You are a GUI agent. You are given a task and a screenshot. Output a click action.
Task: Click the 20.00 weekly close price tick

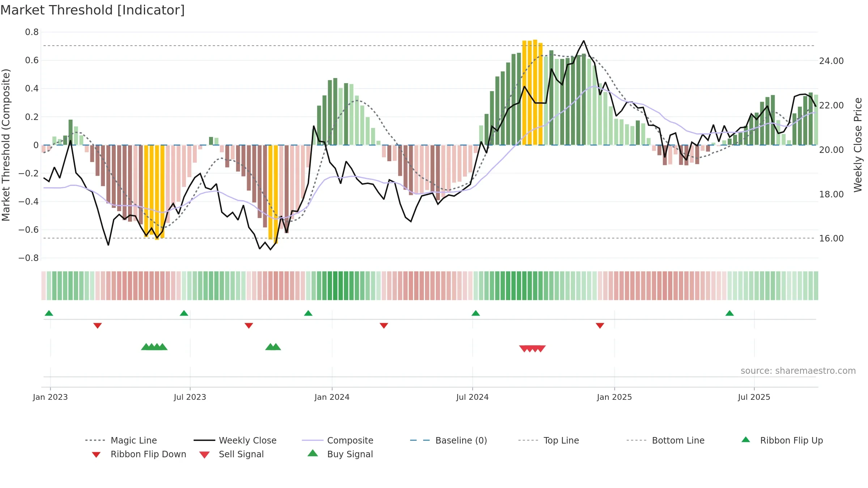831,150
